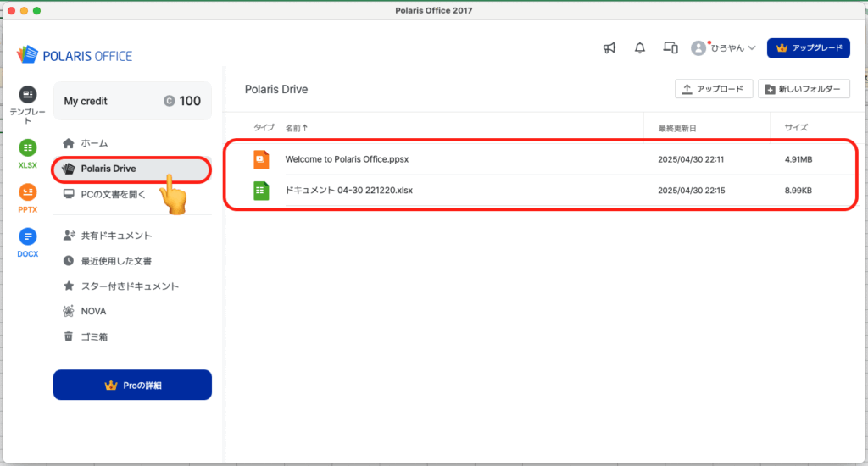Open the Templates icon in left rail
This screenshot has height=466, width=868.
(x=28, y=95)
